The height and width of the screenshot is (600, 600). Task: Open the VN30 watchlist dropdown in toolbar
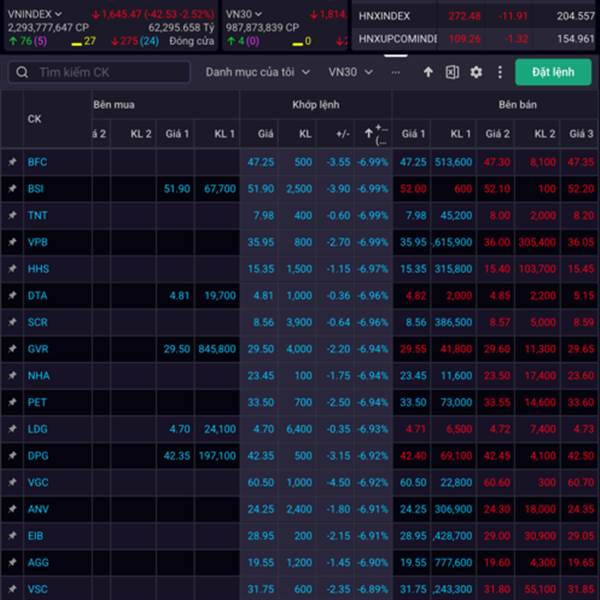(351, 72)
